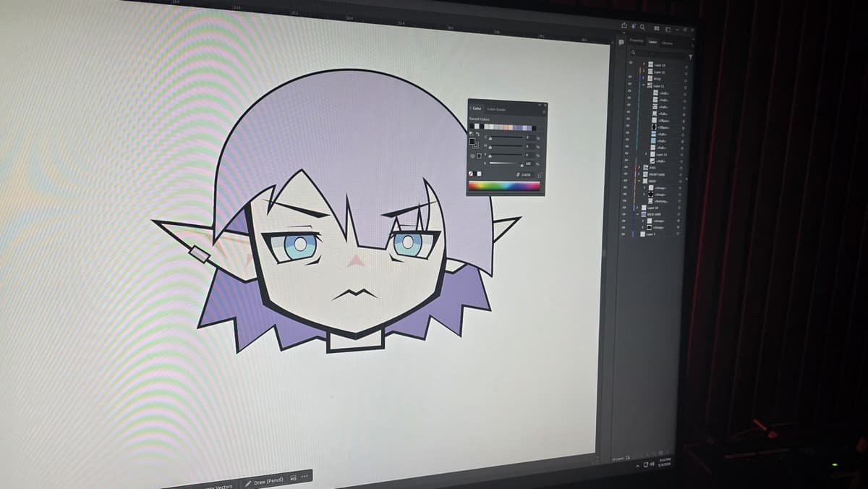This screenshot has height=489, width=868.
Task: Switch to the Properties tab
Action: click(637, 41)
